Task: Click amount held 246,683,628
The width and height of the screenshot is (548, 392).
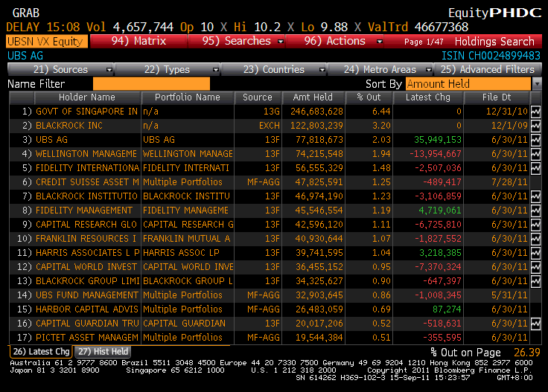Action: 316,112
